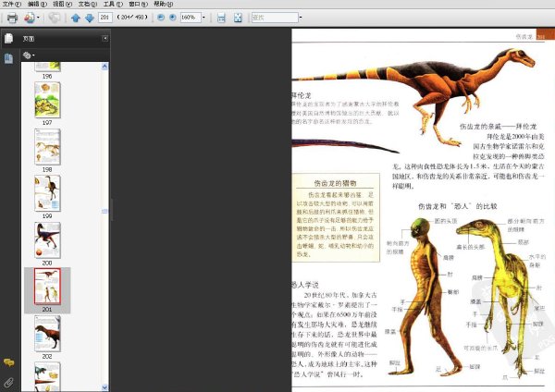Image resolution: width=555 pixels, height=392 pixels.
Task: Click the greyed-out comment bubbles toolbar icon
Action: point(55,18)
